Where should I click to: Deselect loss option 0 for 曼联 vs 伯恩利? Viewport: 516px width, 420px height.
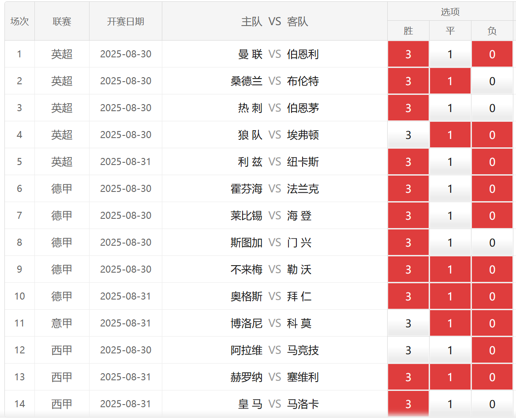492,54
